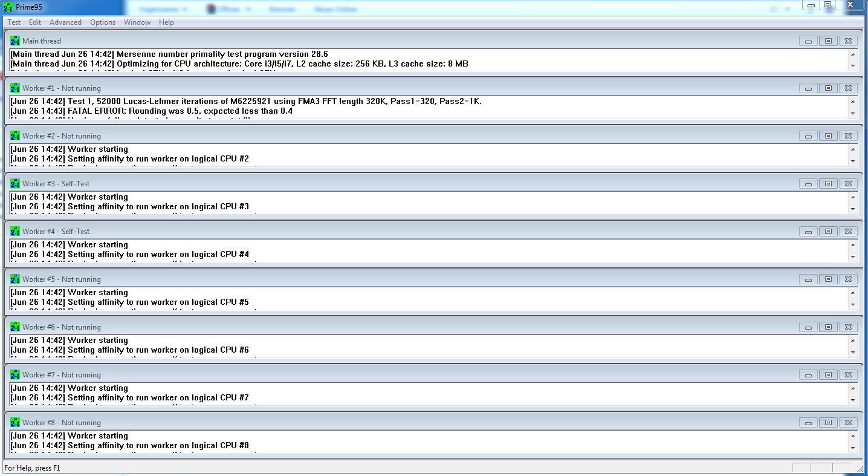
Task: Open the Test menu
Action: pos(14,22)
